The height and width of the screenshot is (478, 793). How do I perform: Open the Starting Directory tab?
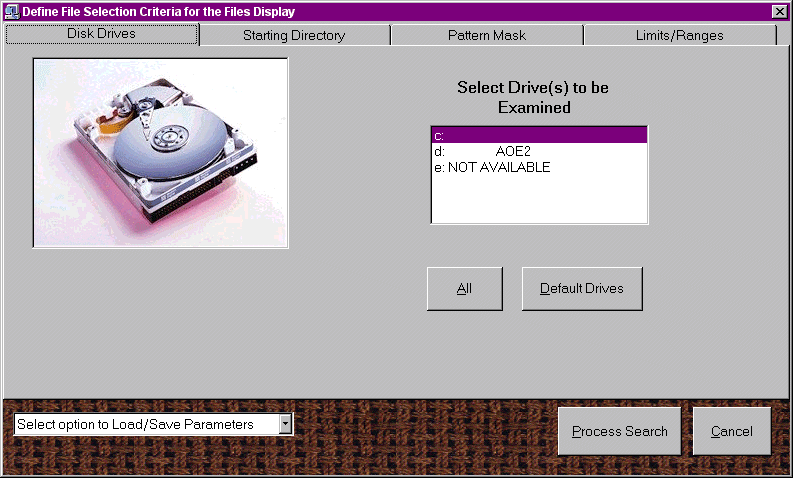coord(294,35)
